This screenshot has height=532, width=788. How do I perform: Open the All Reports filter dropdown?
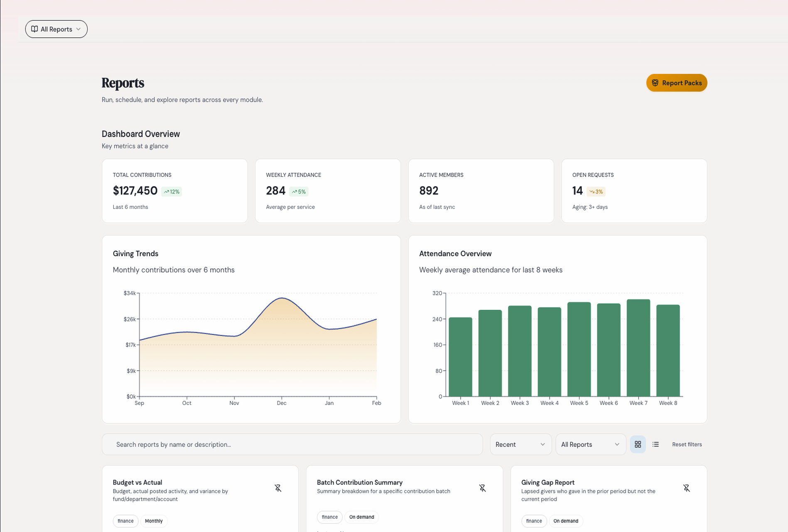590,444
